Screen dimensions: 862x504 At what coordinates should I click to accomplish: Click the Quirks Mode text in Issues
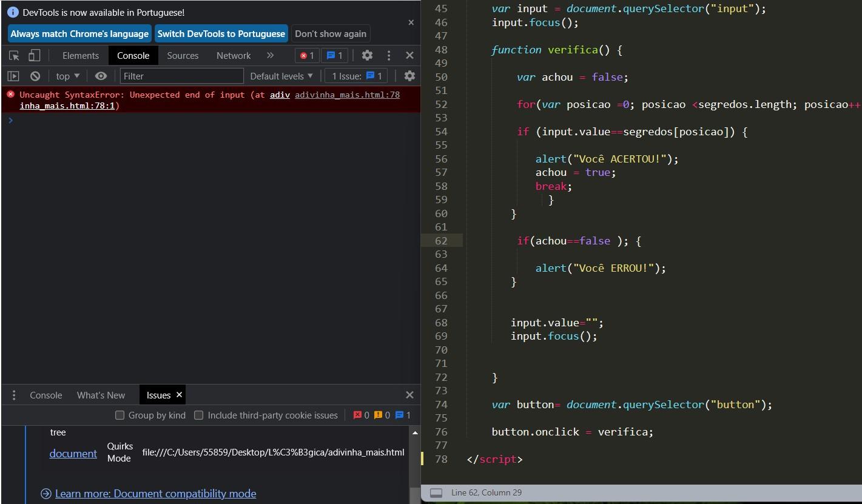click(x=120, y=452)
